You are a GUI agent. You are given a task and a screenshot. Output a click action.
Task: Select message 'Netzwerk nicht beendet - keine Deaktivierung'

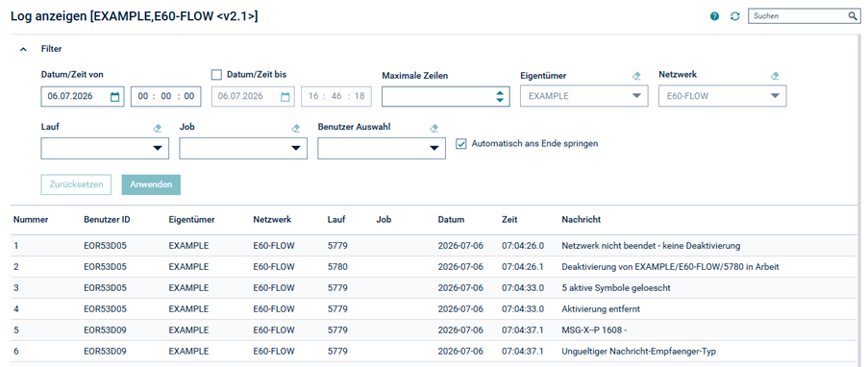[x=651, y=246]
